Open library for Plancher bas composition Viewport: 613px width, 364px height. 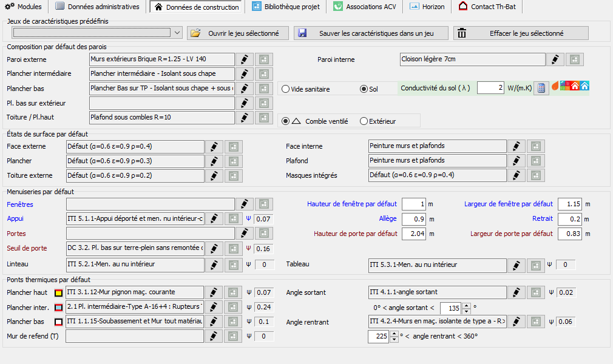264,89
